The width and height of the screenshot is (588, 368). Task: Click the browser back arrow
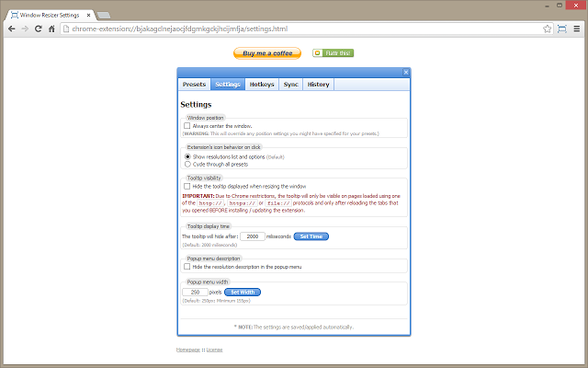tap(10, 29)
